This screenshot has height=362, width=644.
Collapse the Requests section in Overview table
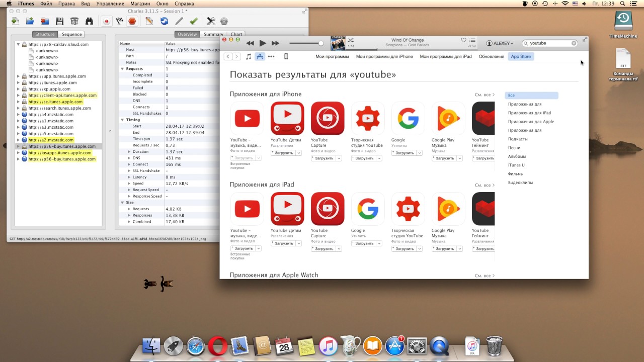(122, 68)
